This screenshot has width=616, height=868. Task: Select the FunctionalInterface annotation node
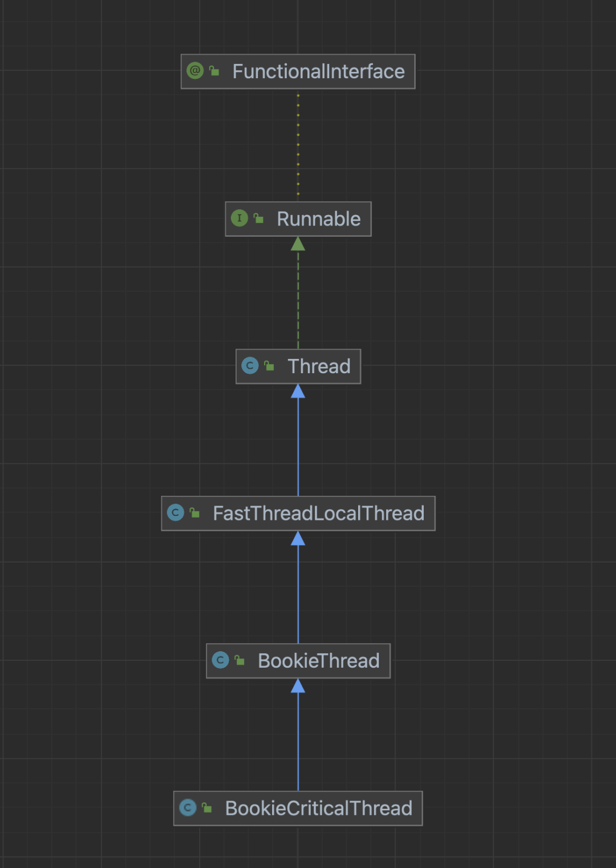coord(298,71)
